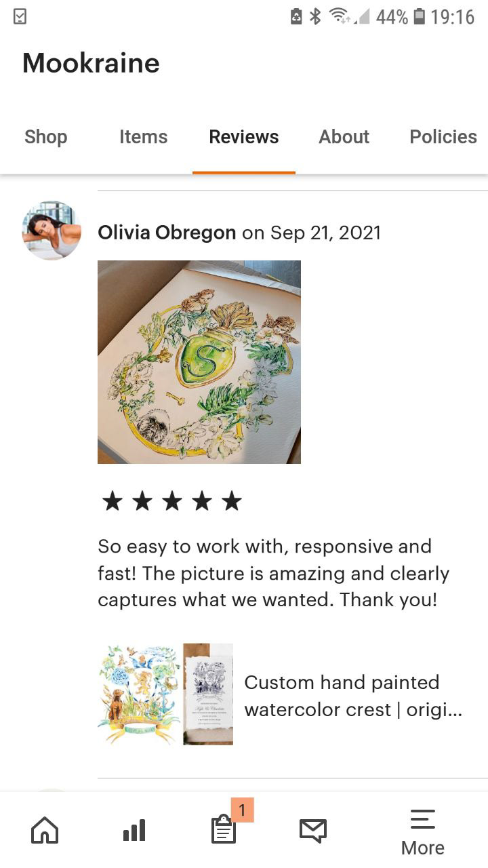The width and height of the screenshot is (488, 868).
Task: Select the Reviews tab
Action: coord(244,136)
